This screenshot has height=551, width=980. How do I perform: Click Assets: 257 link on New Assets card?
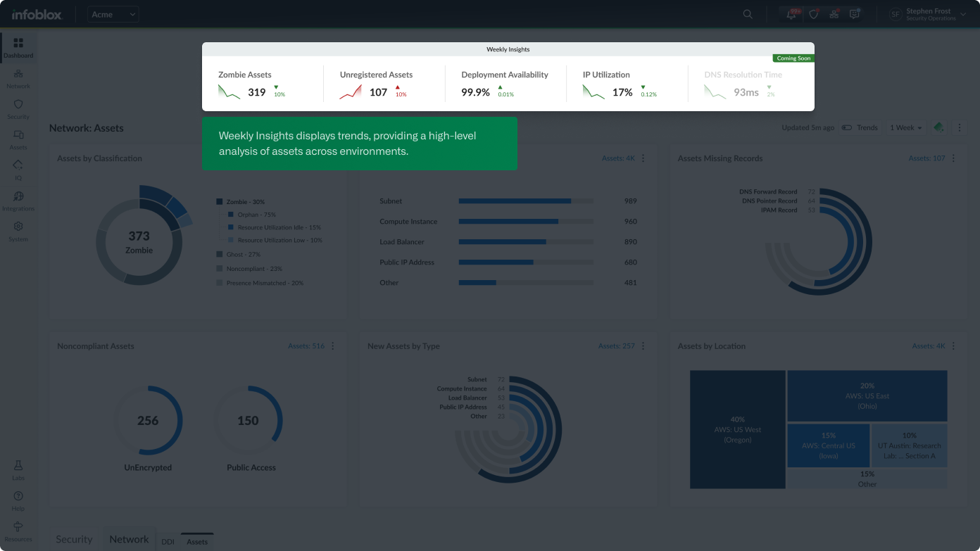(616, 346)
